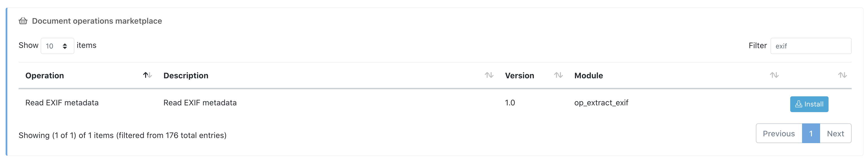This screenshot has width=868, height=160.
Task: Focus the Filter text field containing exif
Action: tap(811, 46)
